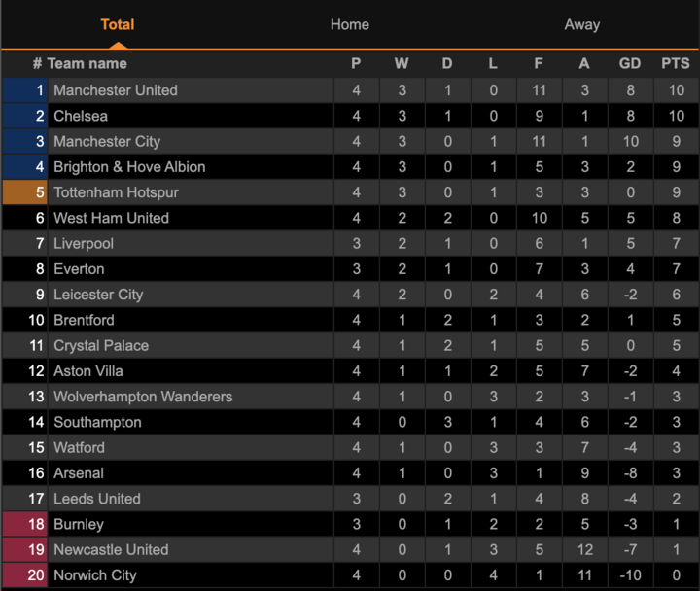700x591 pixels.
Task: Click the blue rank 1 position badge
Action: point(25,90)
